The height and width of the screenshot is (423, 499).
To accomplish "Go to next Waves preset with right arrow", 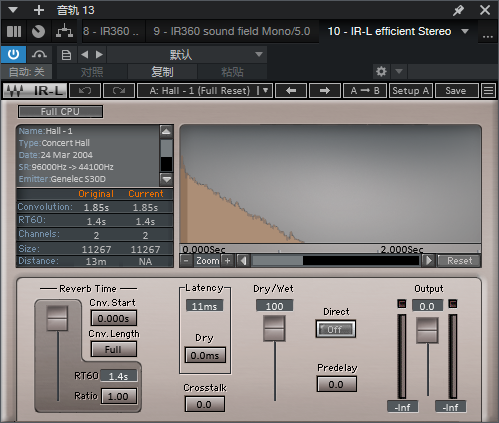I will tap(325, 91).
